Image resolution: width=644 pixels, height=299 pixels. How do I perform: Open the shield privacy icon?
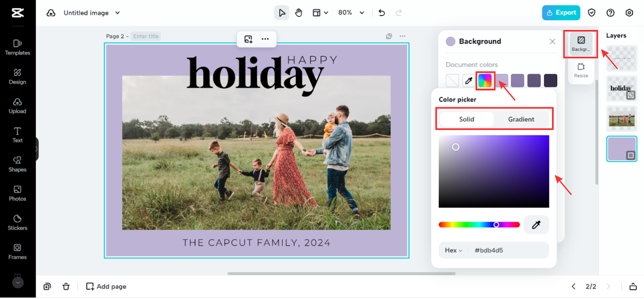[x=592, y=13]
